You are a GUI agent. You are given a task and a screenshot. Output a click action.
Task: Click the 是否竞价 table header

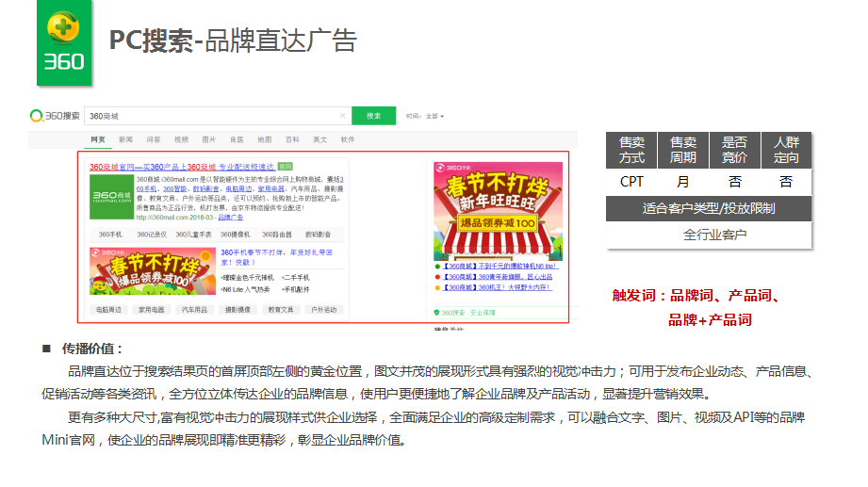[734, 150]
